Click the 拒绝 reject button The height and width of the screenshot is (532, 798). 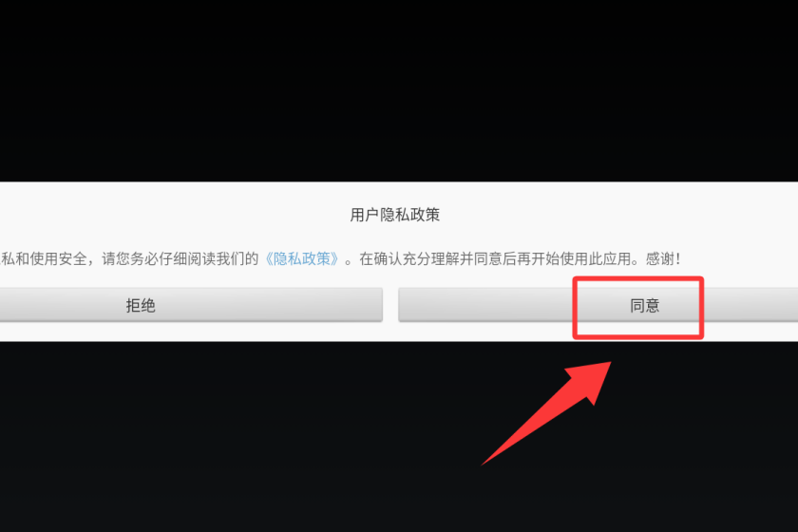coord(191,305)
